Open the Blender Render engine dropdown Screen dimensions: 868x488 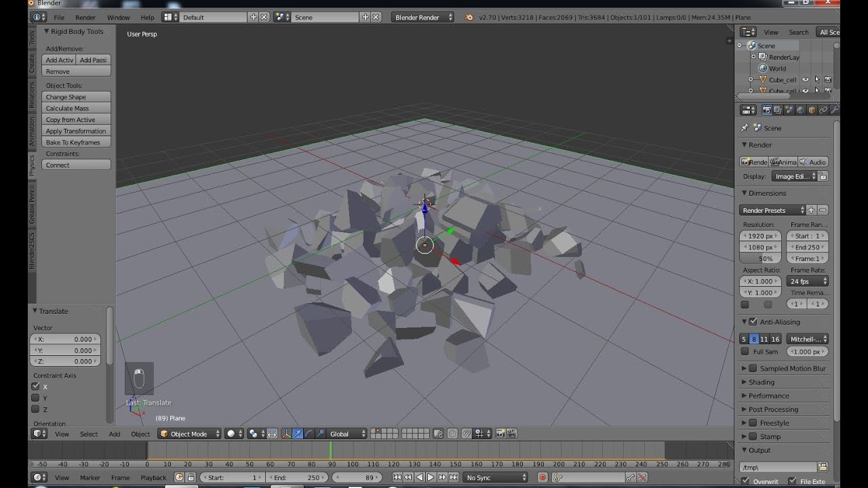(x=423, y=17)
